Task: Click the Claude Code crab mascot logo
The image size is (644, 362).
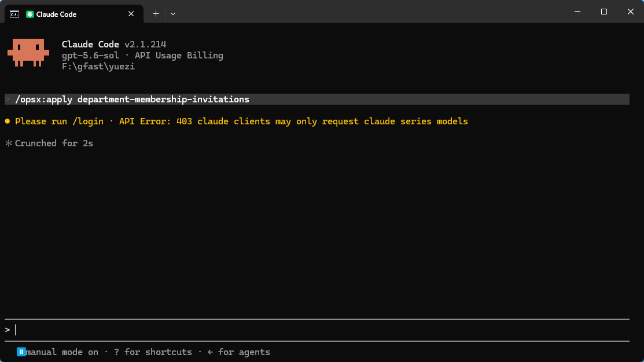Action: coord(28,53)
